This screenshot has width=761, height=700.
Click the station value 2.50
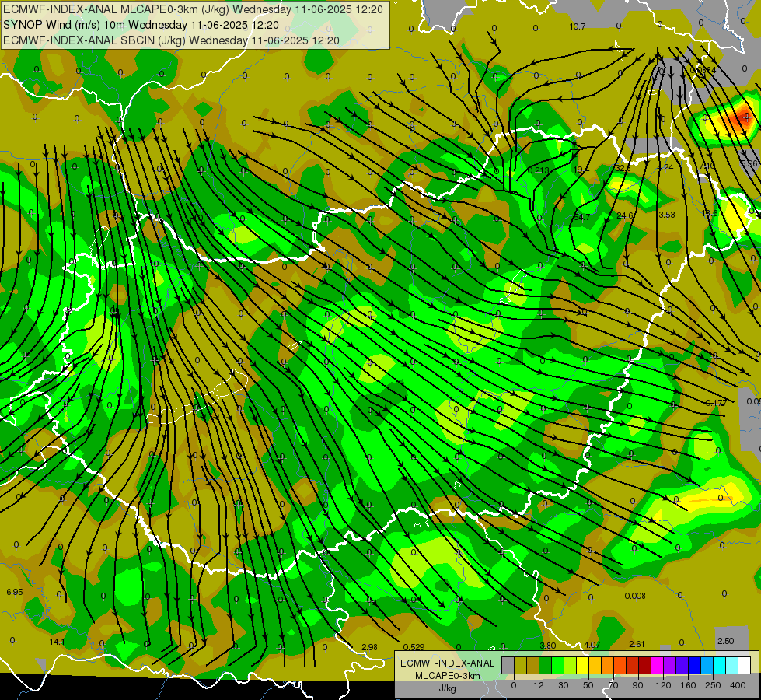click(725, 641)
